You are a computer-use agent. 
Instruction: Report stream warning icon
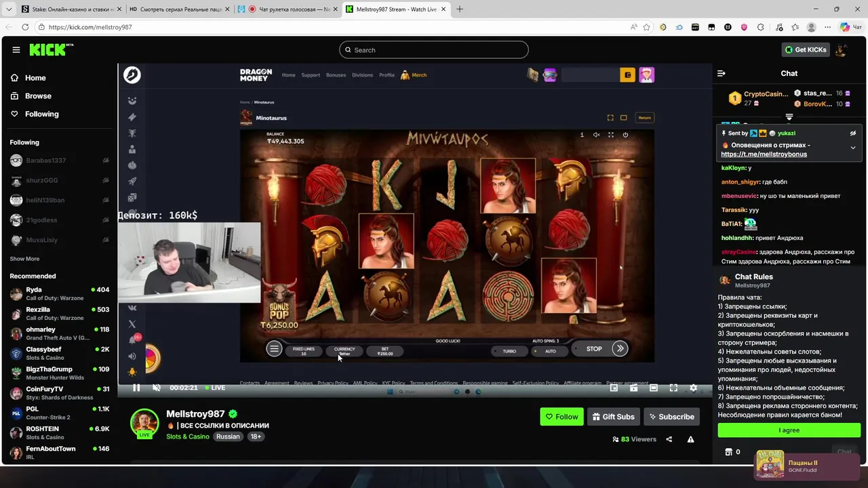(690, 439)
